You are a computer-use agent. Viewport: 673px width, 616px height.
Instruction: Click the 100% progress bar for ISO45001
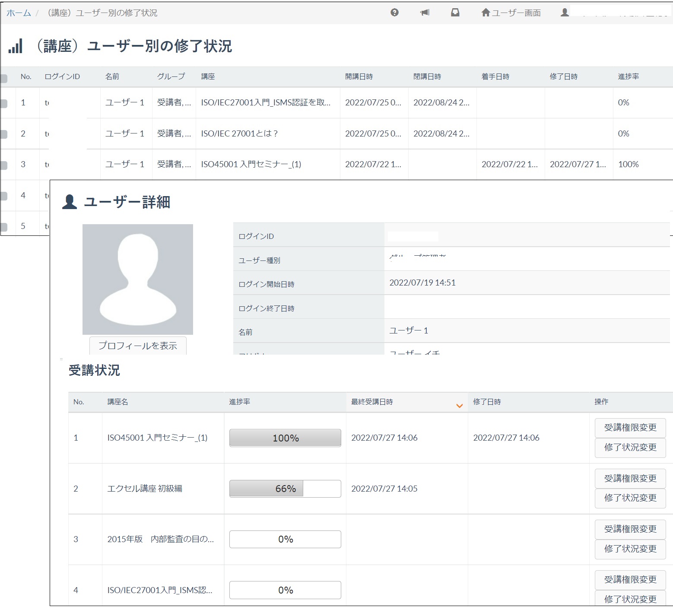click(285, 438)
